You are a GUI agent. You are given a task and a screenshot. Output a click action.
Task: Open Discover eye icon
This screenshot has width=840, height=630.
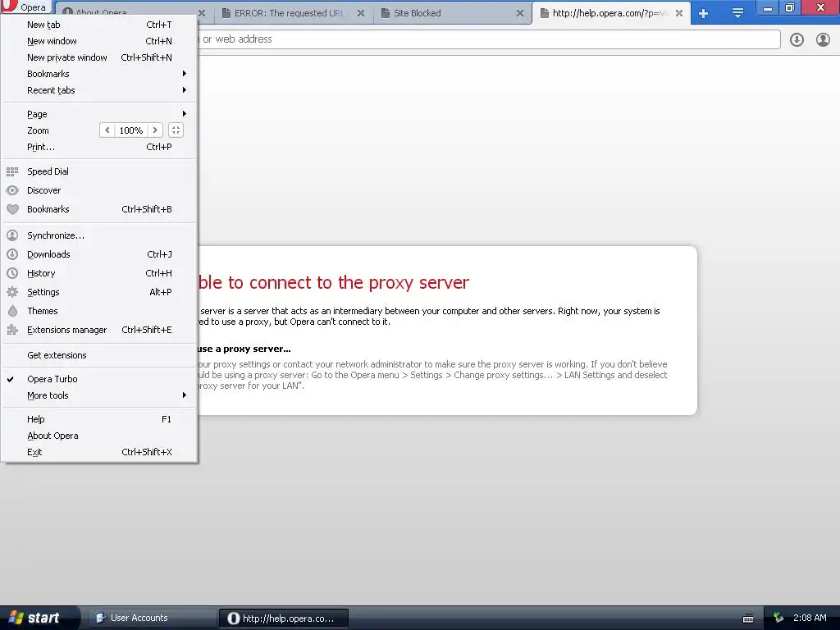tap(12, 190)
